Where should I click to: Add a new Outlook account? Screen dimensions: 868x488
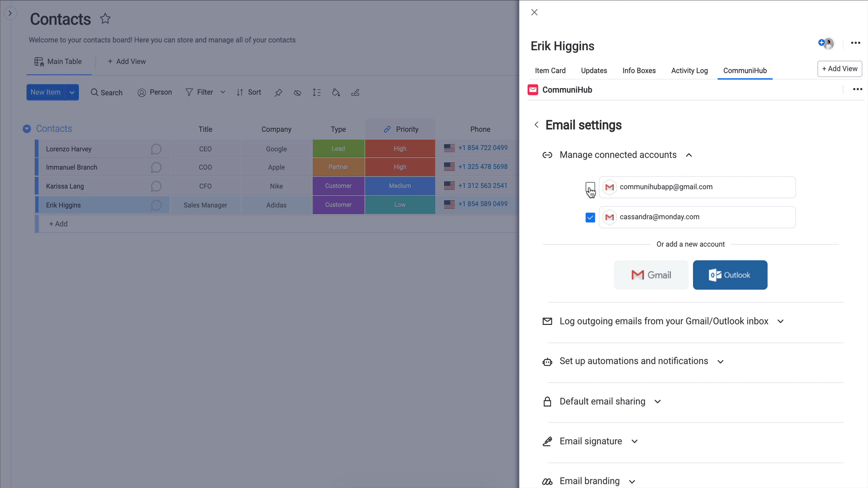pyautogui.click(x=730, y=275)
